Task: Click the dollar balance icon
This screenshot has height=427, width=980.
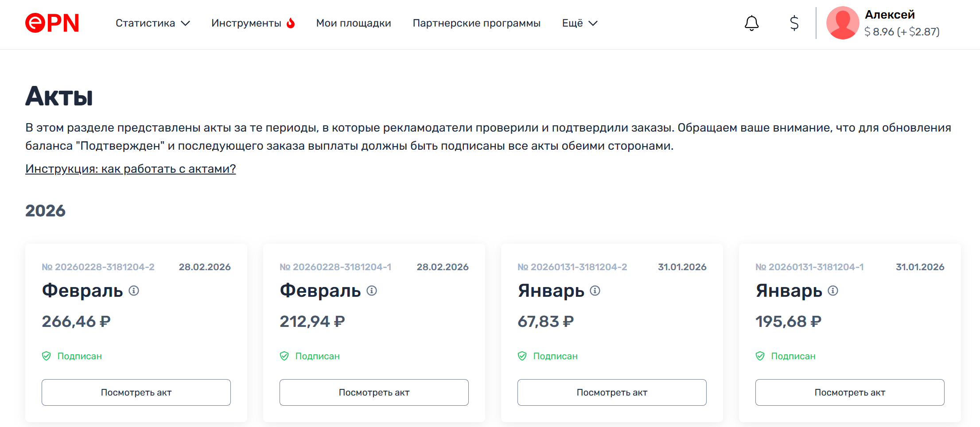Action: tap(794, 23)
